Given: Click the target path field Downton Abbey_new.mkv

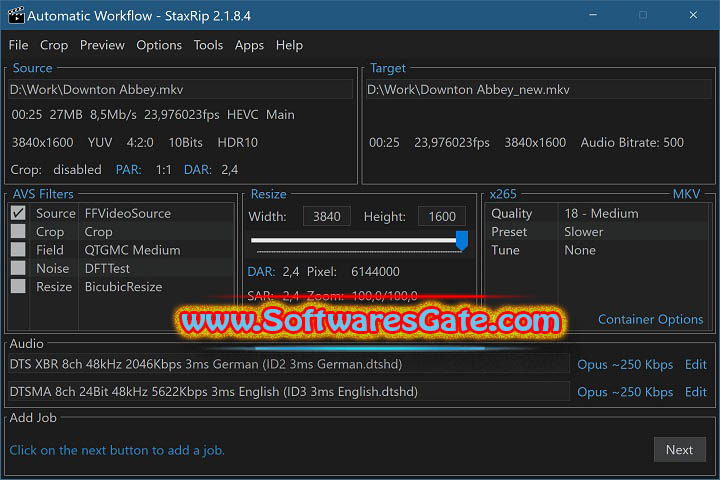Looking at the screenshot, I should pyautogui.click(x=539, y=89).
